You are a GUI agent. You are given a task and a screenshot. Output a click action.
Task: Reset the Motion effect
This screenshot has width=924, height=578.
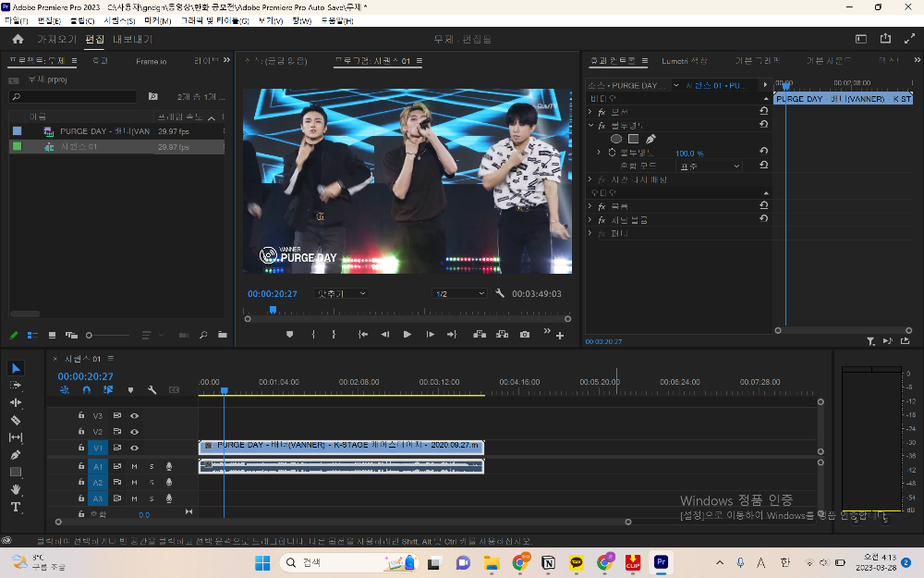(x=764, y=111)
